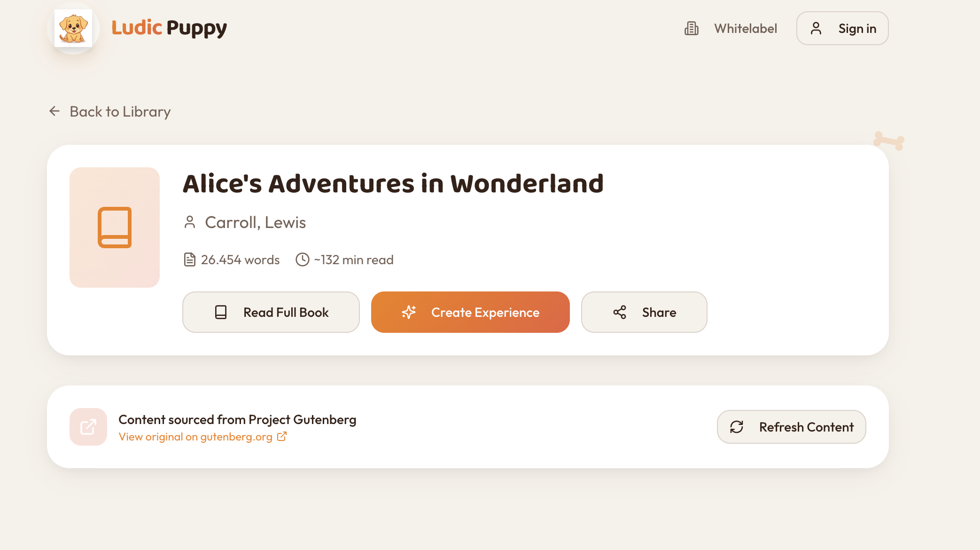Select the sparkle icon in Create Experience
Viewport: 980px width, 550px height.
click(409, 312)
